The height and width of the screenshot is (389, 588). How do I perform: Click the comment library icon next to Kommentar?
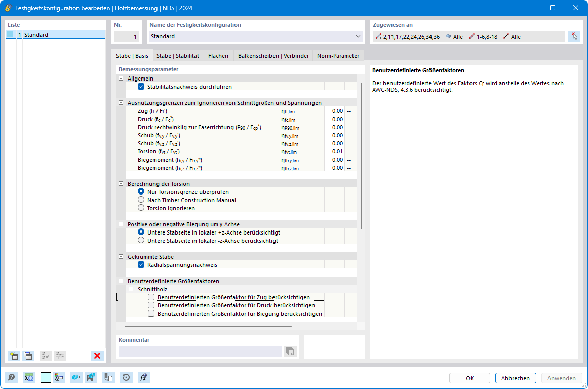(290, 352)
